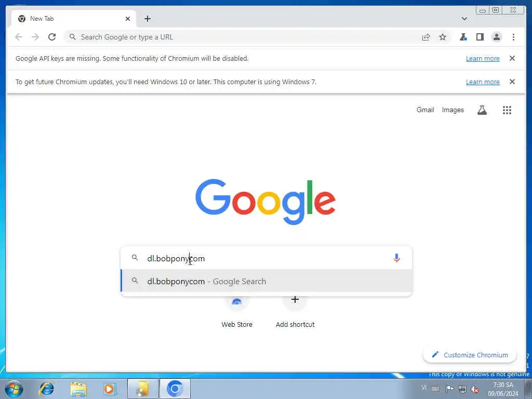Viewport: 532px width, 399px height.
Task: Open the Chromium experiments flask in toolbar
Action: coord(463,37)
